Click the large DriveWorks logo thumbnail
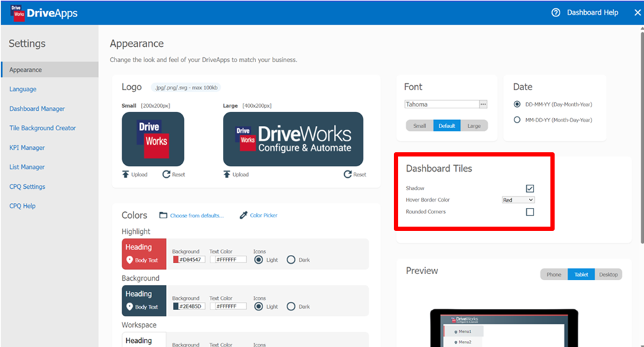 pyautogui.click(x=293, y=139)
